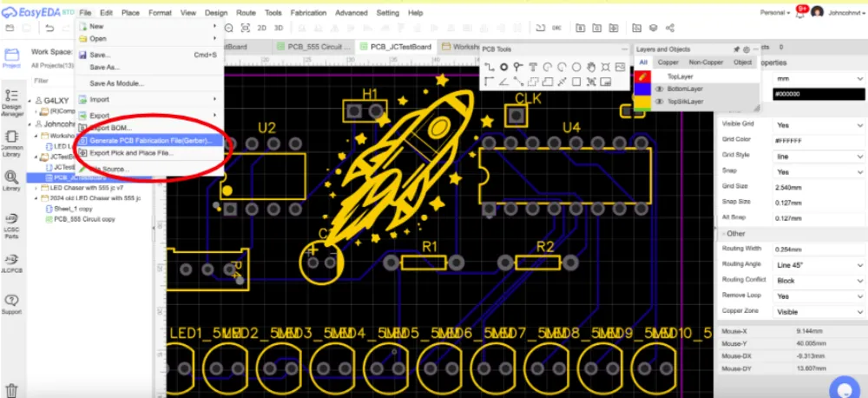Screen dimensions: 868x398
Task: Choose the Text tool in PCB Tools
Action: (x=533, y=67)
